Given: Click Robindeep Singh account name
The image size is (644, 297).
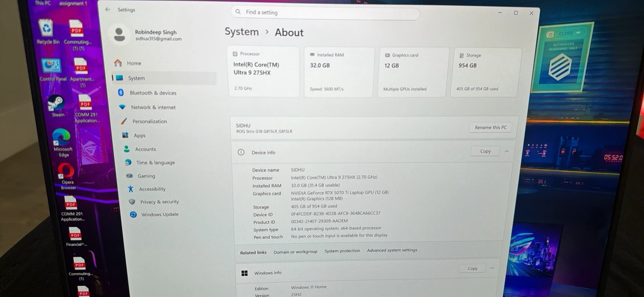Looking at the screenshot, I should pyautogui.click(x=156, y=32).
